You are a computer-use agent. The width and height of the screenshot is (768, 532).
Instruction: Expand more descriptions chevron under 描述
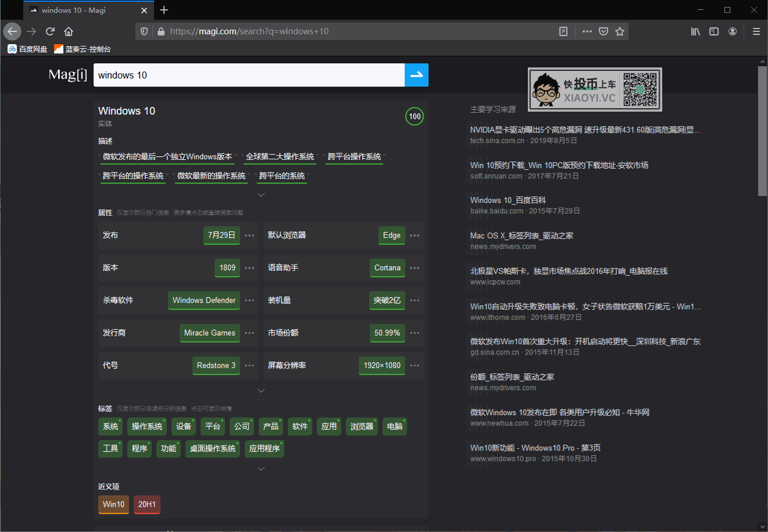(x=261, y=195)
